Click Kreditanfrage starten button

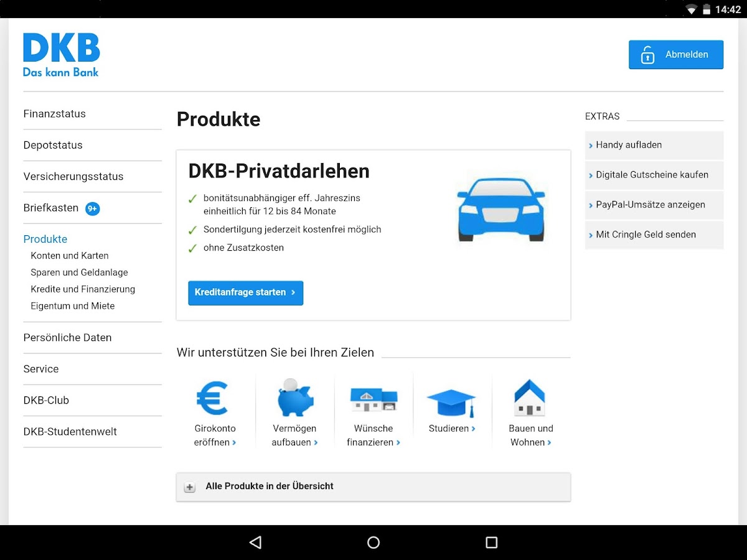coord(246,292)
